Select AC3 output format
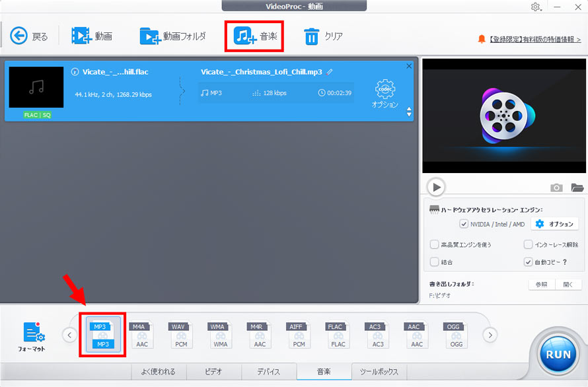Screen dimensions: 588x387 [377, 335]
